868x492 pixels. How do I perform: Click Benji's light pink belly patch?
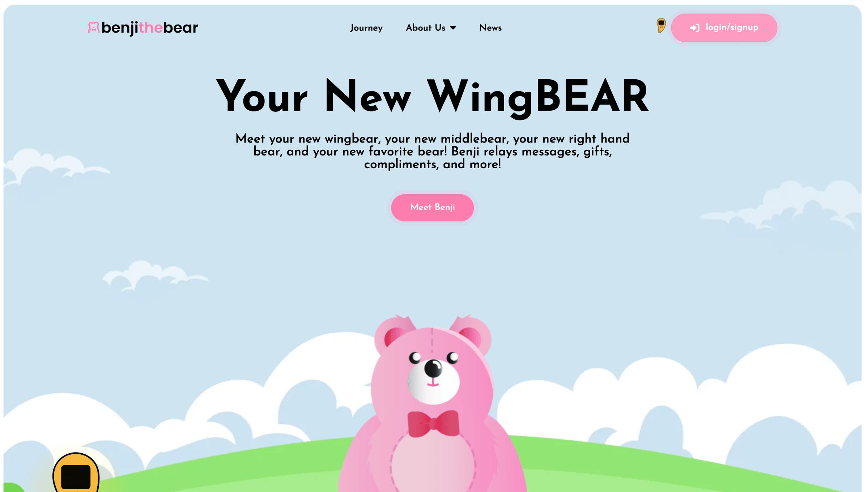(433, 465)
